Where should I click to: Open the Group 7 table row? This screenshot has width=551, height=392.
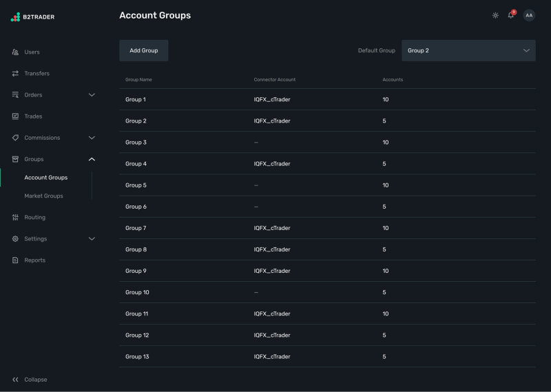(x=136, y=228)
